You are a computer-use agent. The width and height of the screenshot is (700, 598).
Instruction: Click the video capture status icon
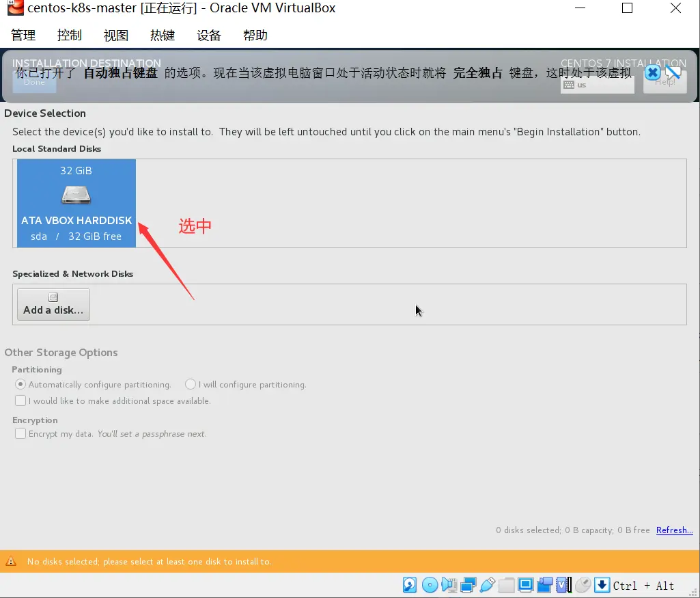pos(545,584)
